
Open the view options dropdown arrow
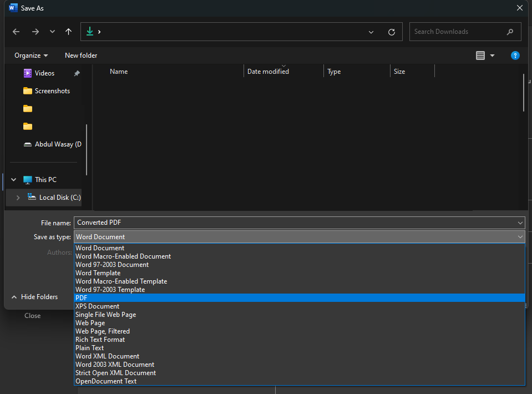(492, 55)
